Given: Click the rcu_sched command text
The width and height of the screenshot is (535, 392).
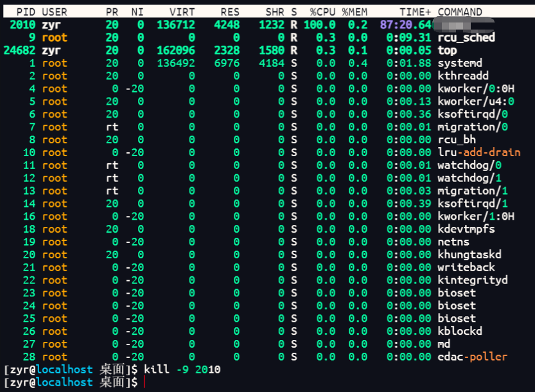Looking at the screenshot, I should pyautogui.click(x=466, y=37).
